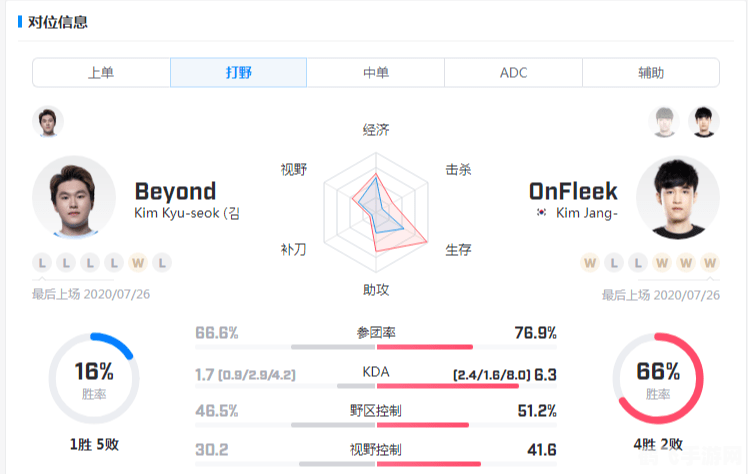Click the only W badge under Beyond
The height and width of the screenshot is (474, 748).
coord(138,263)
